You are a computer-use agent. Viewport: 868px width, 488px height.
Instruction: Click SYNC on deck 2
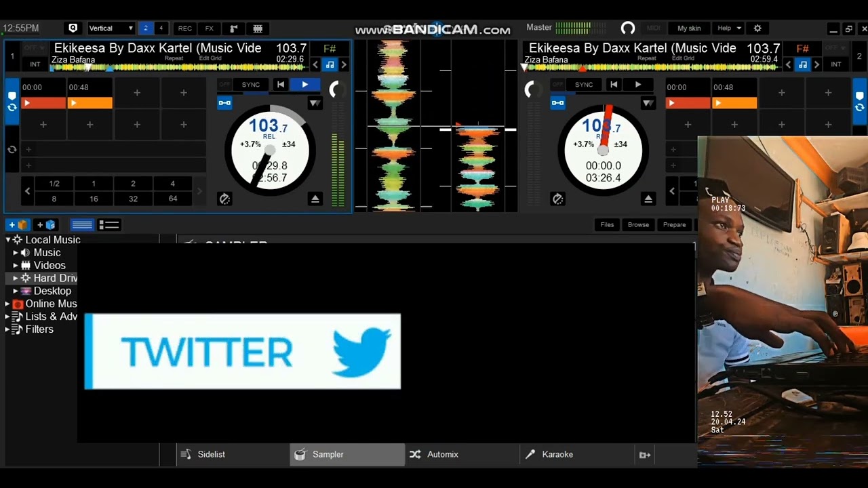(584, 85)
